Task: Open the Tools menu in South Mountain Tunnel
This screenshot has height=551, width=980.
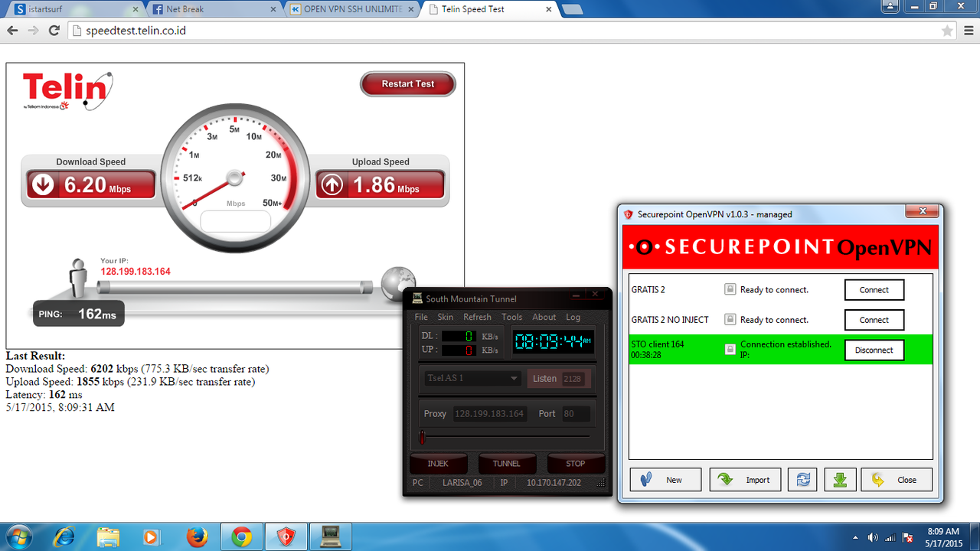Action: coord(512,317)
